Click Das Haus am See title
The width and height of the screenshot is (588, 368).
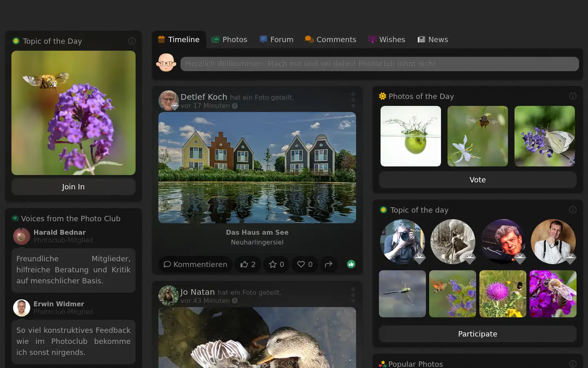click(257, 232)
